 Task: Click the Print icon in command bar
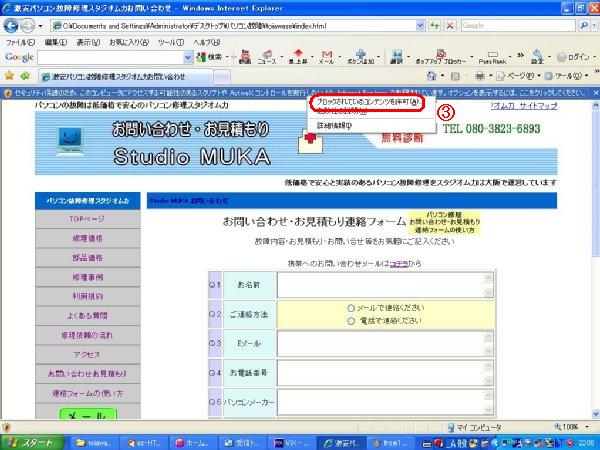[x=479, y=76]
